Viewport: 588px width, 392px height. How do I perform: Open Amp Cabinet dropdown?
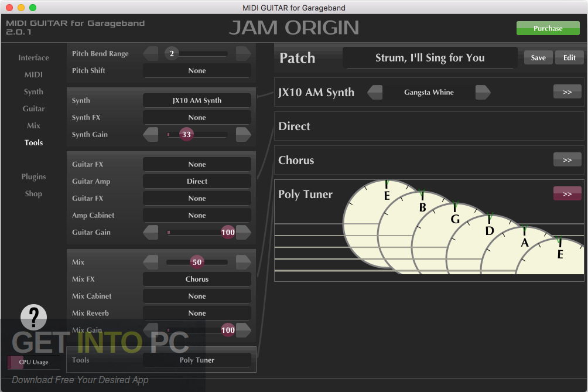[x=197, y=215]
